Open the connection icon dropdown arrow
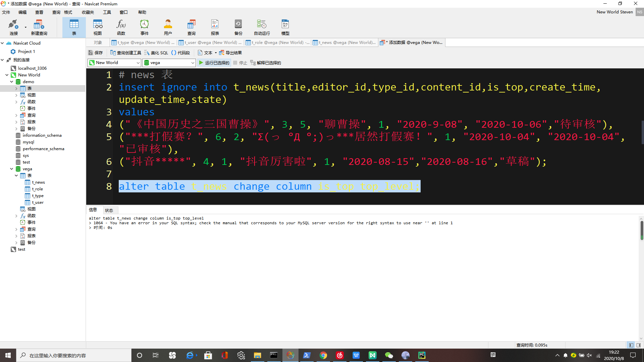Image resolution: width=644 pixels, height=362 pixels. point(25,27)
